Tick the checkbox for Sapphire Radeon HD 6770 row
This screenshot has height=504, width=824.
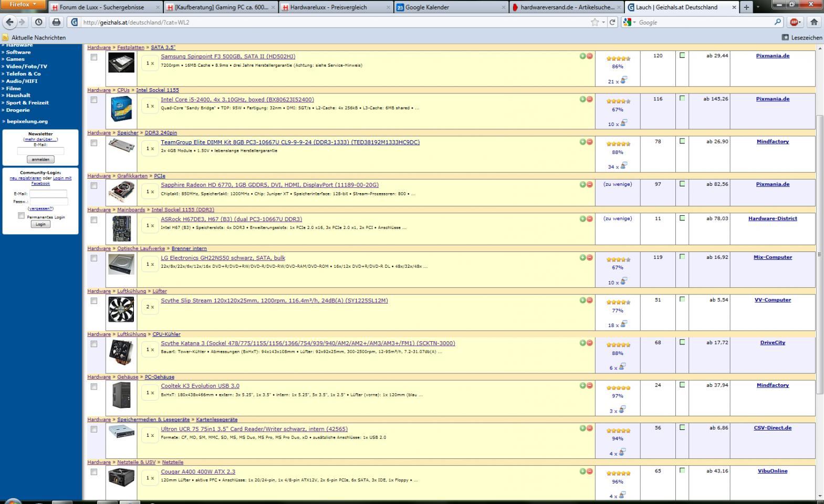94,185
